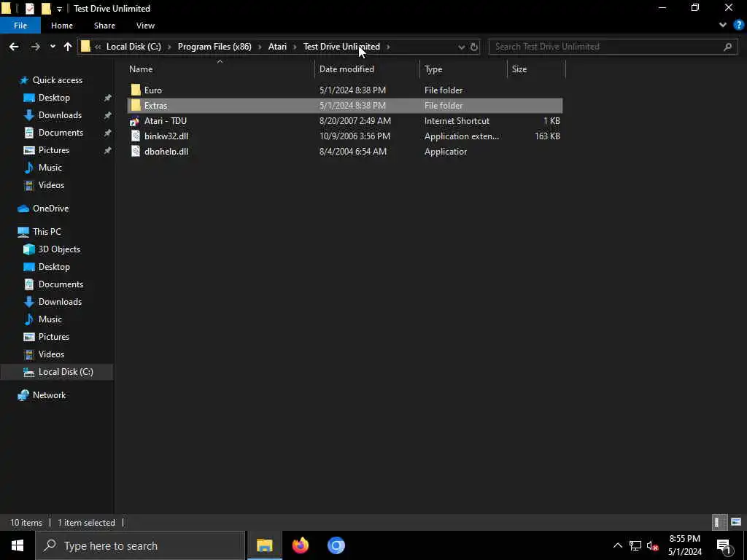Image resolution: width=747 pixels, height=560 pixels.
Task: Refresh the current folder
Action: [x=474, y=47]
